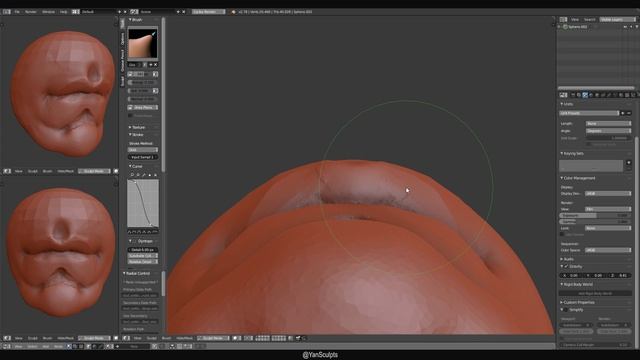Collapse the Curve panel in tool shelf
Image resolution: width=640 pixels, height=360 pixels.
136,166
